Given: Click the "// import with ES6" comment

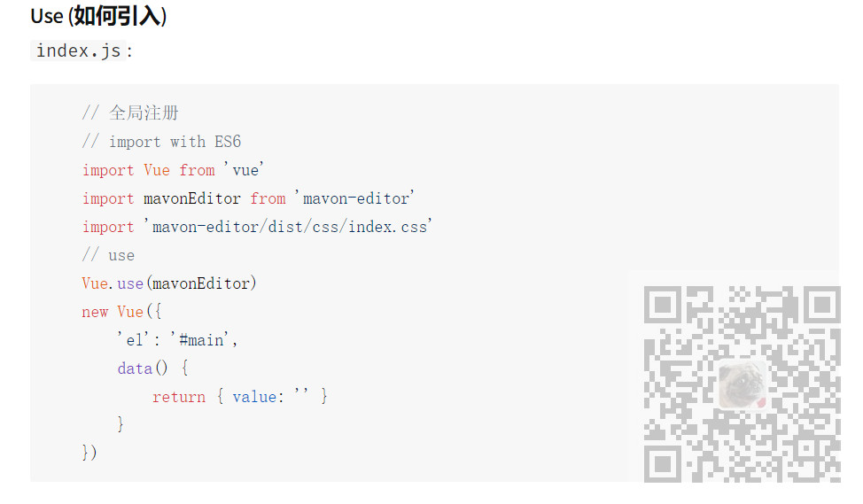Looking at the screenshot, I should 161,142.
